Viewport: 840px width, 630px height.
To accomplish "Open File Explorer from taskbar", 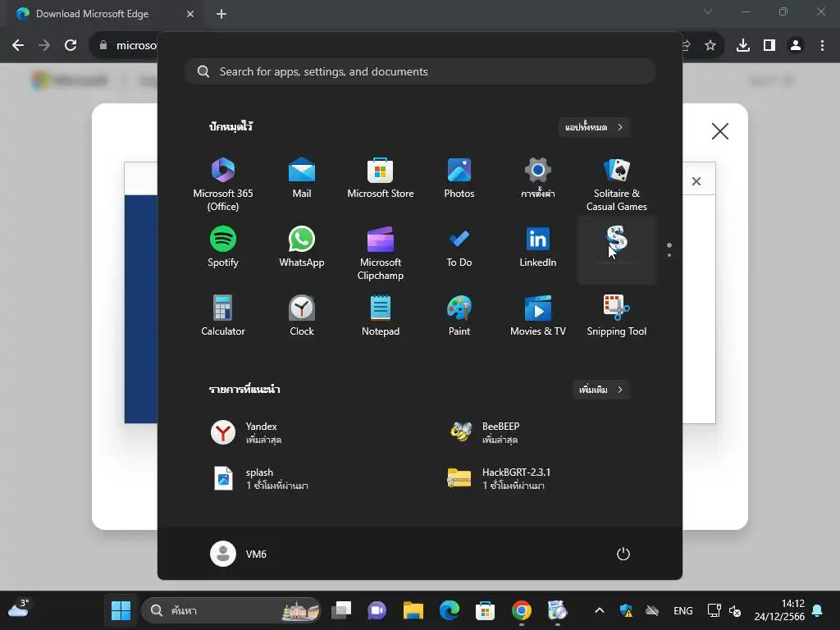I will pyautogui.click(x=413, y=610).
